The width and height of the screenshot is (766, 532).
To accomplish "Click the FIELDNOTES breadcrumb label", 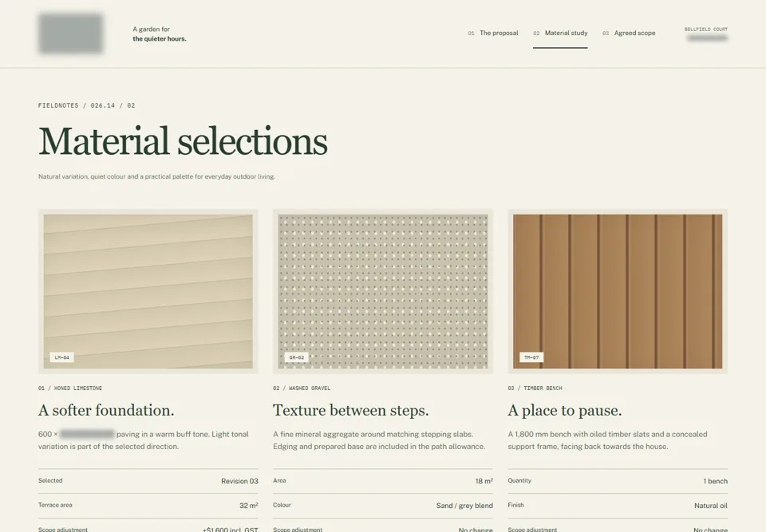I will (58, 105).
